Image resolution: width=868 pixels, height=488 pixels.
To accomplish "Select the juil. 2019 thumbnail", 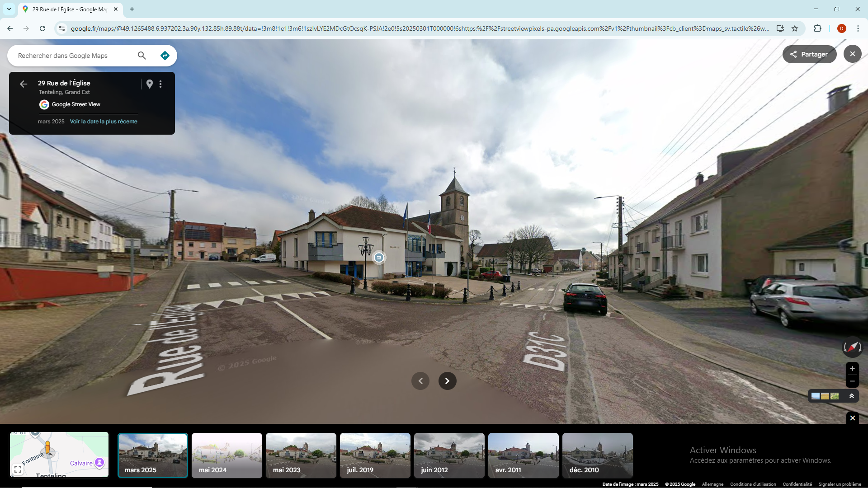I will (375, 455).
